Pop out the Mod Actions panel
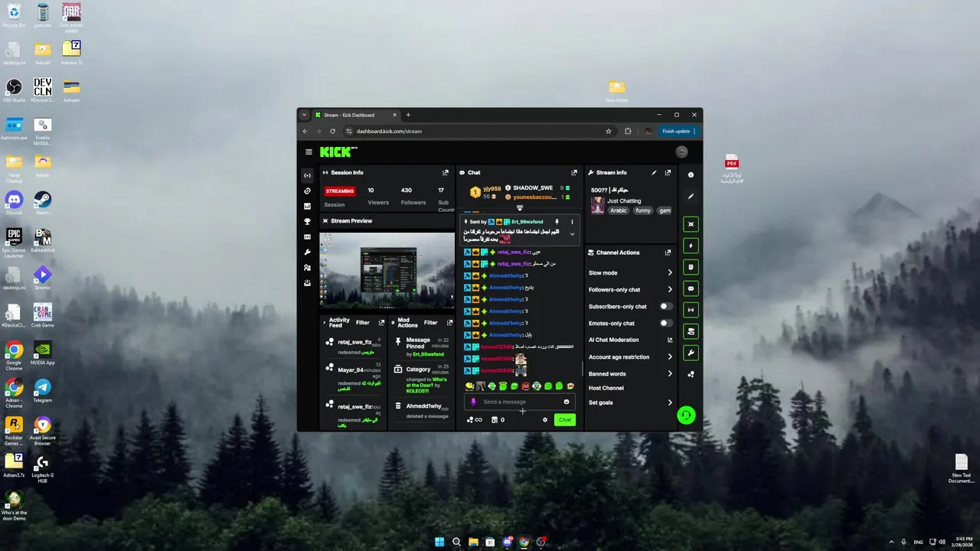This screenshot has height=551, width=980. pyautogui.click(x=449, y=323)
